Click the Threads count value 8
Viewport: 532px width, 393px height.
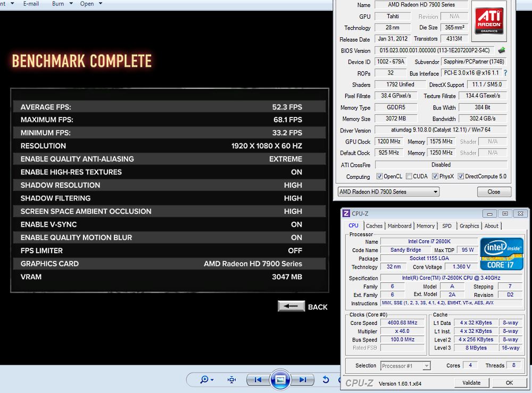514,365
